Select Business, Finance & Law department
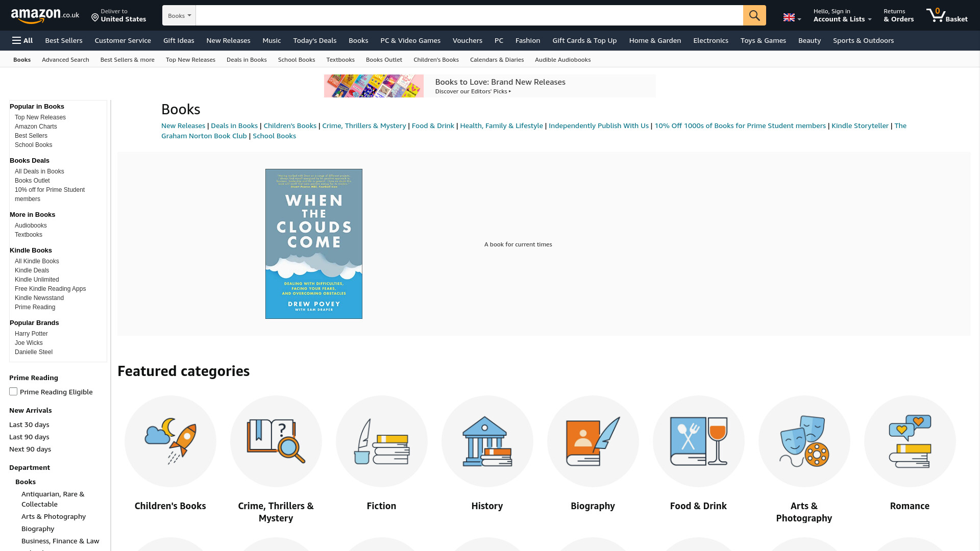Viewport: 980px width, 551px height. click(60, 541)
